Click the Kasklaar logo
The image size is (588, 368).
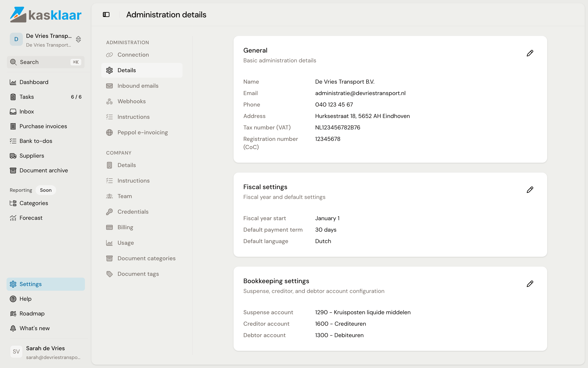click(46, 15)
